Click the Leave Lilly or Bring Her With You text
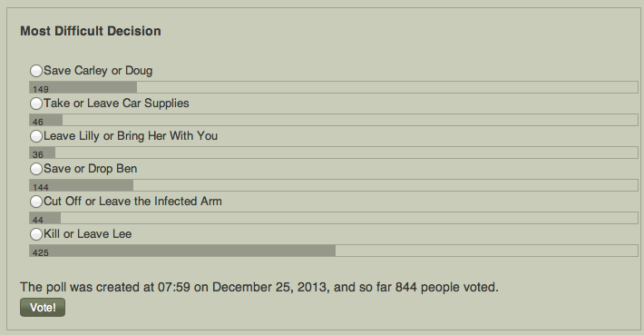644x335 pixels. pos(131,136)
